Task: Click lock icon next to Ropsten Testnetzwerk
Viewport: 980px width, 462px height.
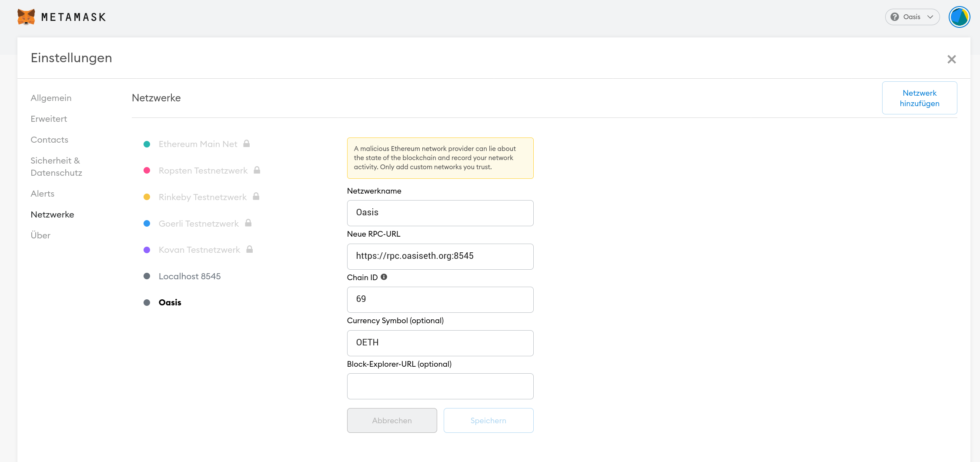Action: click(x=257, y=170)
